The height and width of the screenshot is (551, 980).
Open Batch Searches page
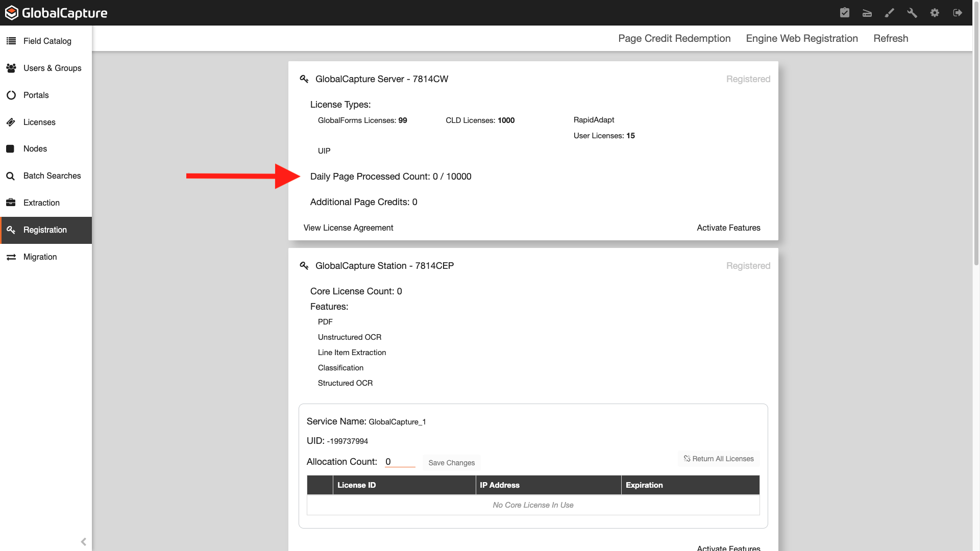(52, 176)
